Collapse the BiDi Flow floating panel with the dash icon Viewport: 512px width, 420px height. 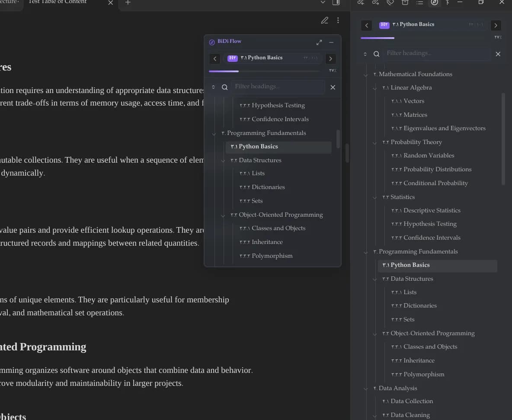click(x=331, y=42)
